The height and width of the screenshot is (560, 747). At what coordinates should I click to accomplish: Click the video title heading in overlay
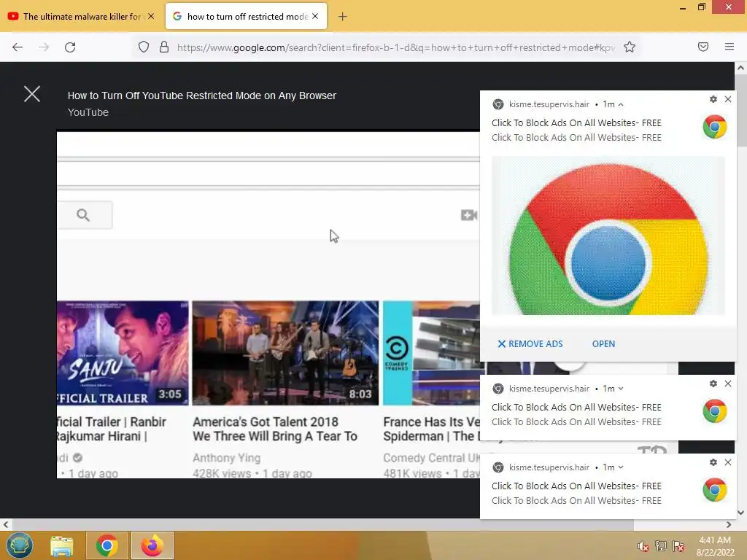pos(202,96)
